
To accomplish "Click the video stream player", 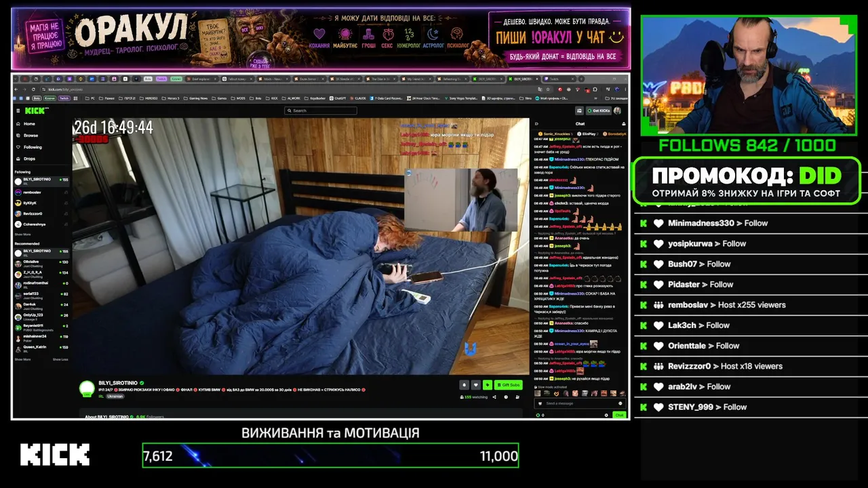I will (301, 247).
